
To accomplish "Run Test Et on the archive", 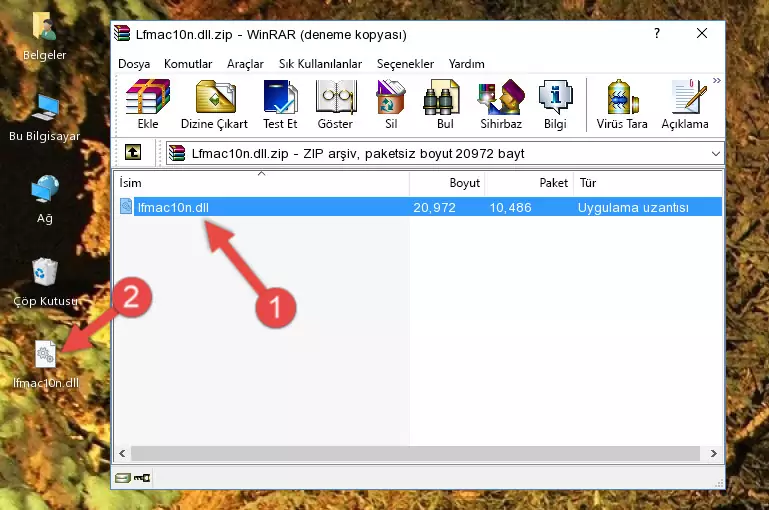I will coord(280,104).
